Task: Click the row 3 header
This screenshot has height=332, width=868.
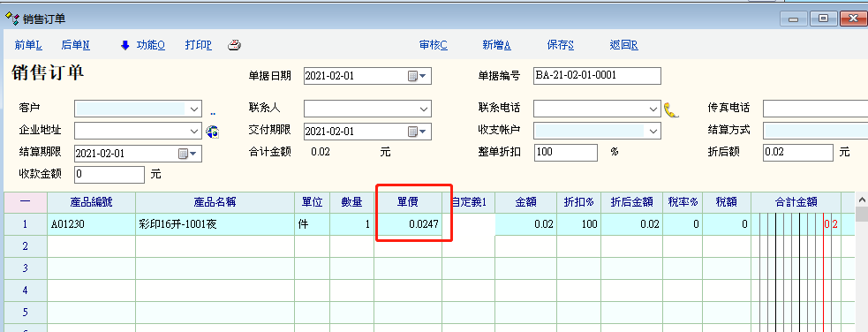Action: click(26, 268)
